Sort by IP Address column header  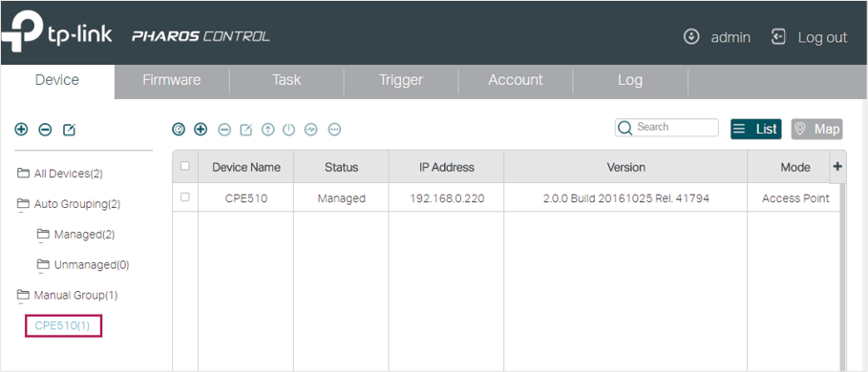click(446, 167)
